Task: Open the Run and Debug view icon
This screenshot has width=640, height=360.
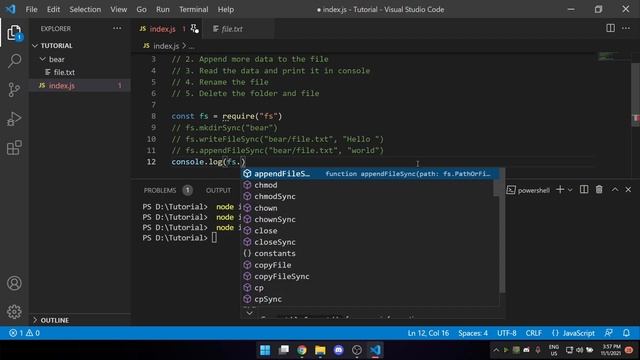Action: tap(14, 119)
